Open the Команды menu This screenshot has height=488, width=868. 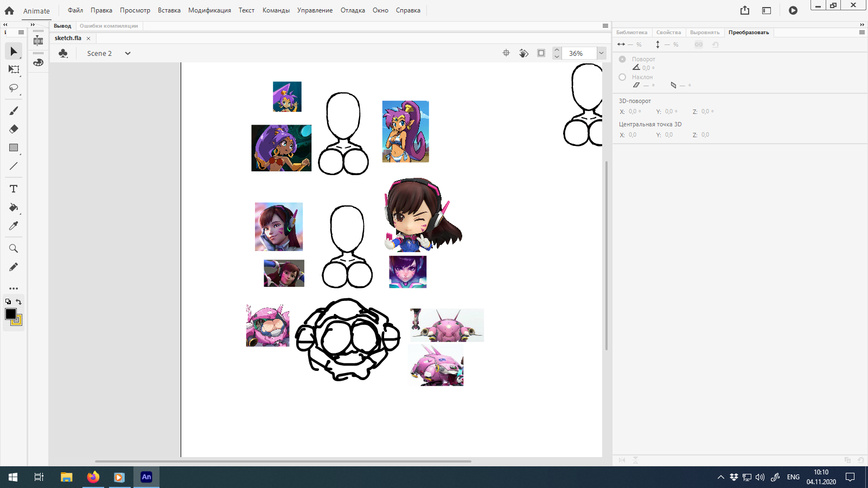pos(276,10)
